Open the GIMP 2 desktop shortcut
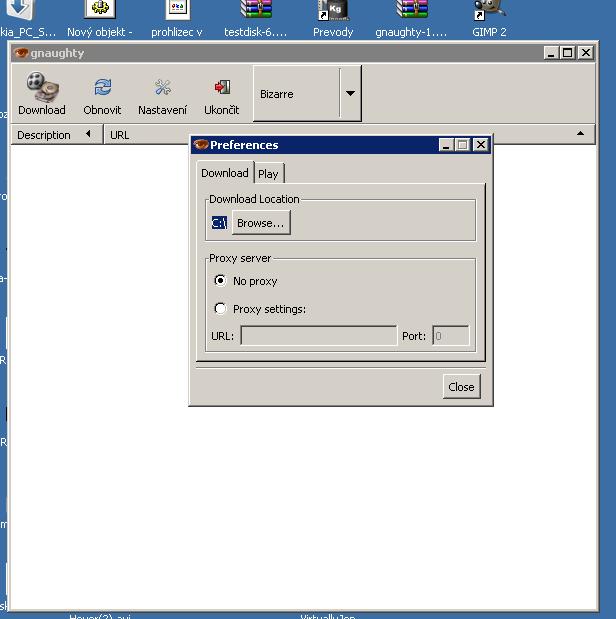This screenshot has height=619, width=616. pyautogui.click(x=489, y=11)
